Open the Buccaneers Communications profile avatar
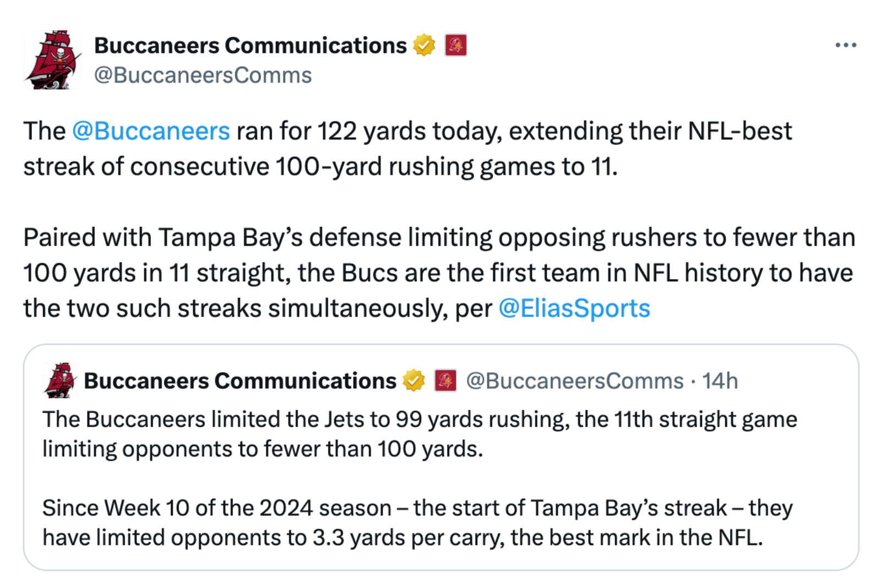The width and height of the screenshot is (881, 588). [54, 59]
